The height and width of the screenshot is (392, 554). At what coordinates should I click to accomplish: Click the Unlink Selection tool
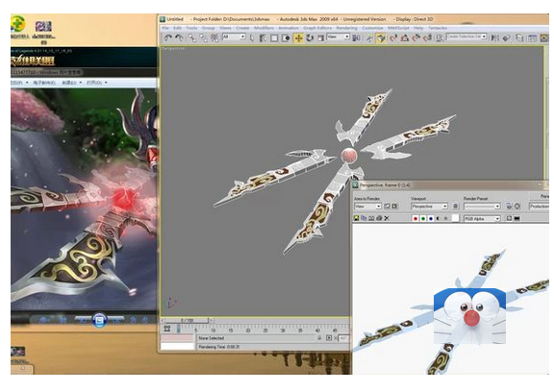pos(204,37)
